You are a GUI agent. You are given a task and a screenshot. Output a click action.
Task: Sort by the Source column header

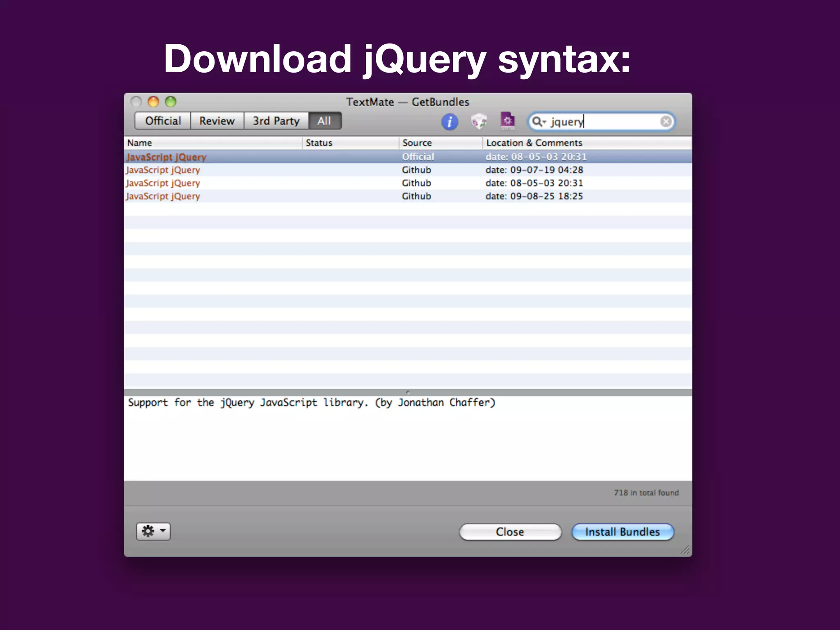tap(441, 143)
